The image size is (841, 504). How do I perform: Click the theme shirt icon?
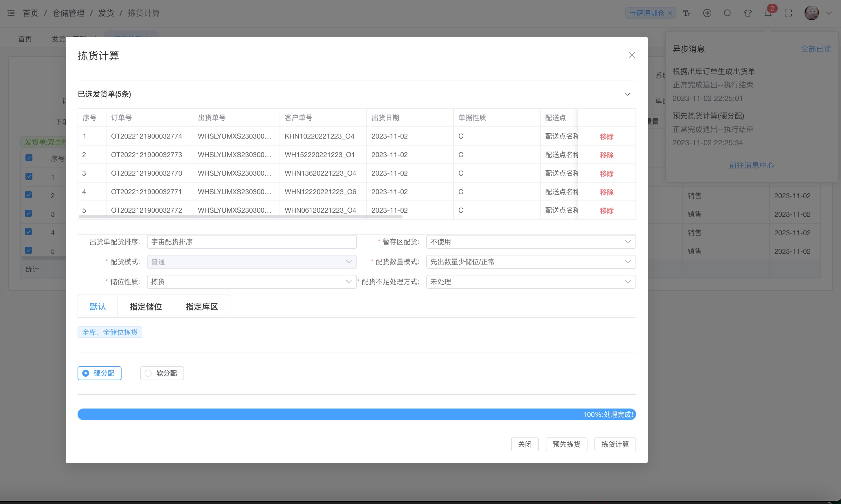(x=748, y=13)
